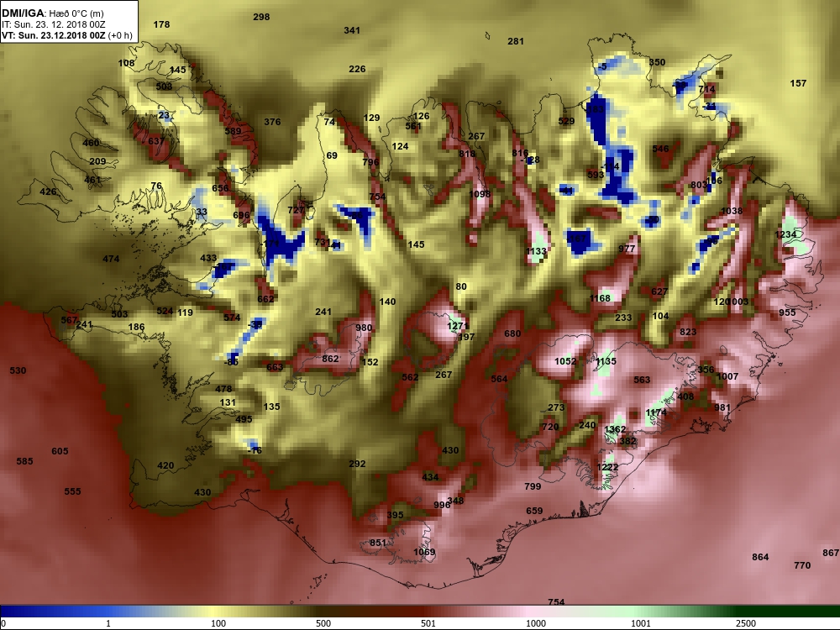Click the map value '420'
This screenshot has height=630, width=840.
(165, 465)
